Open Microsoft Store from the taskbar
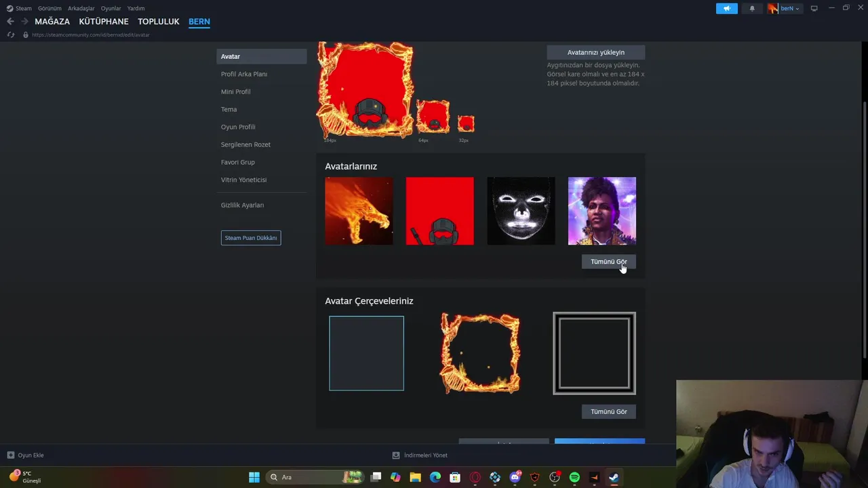868x488 pixels. click(455, 477)
